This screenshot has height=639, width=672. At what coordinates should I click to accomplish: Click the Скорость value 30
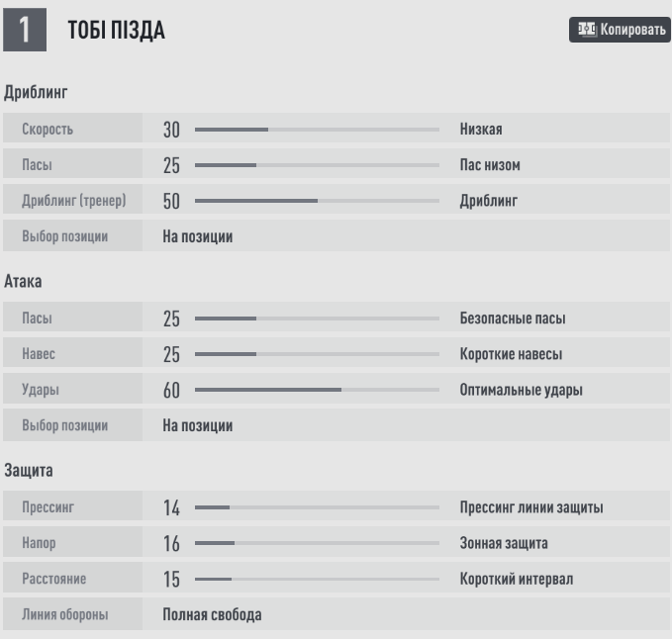(172, 130)
